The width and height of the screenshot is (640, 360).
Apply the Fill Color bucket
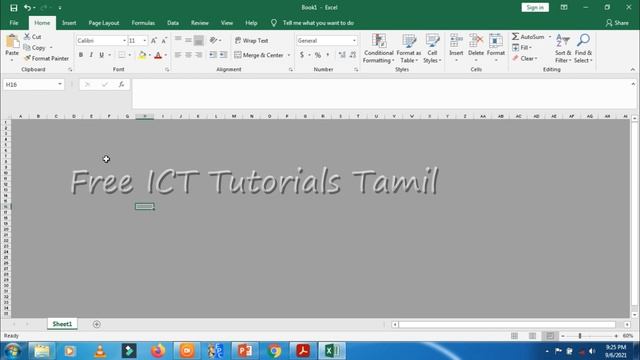click(x=142, y=55)
